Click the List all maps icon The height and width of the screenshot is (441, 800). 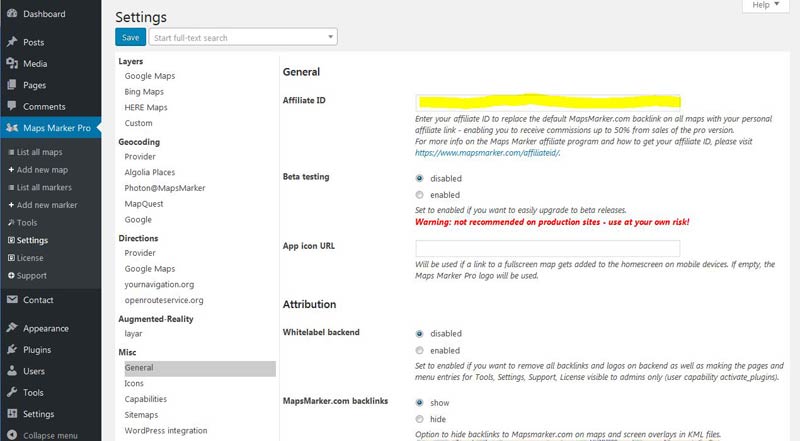11,152
